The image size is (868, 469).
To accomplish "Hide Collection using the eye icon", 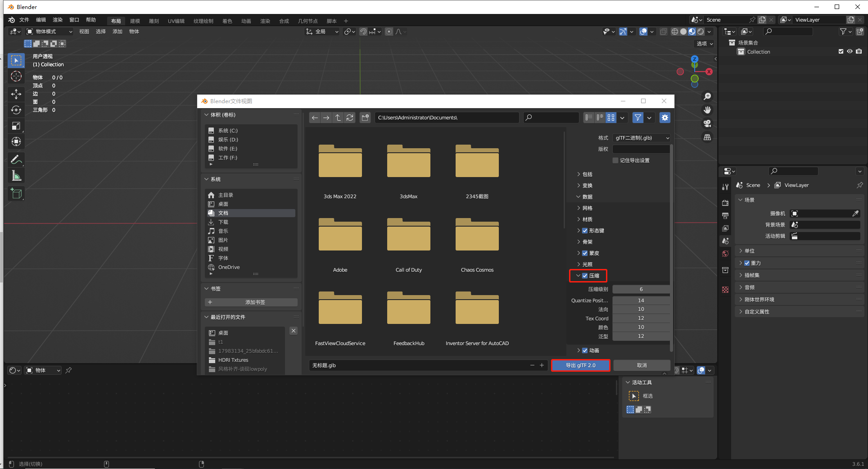I will tap(850, 51).
